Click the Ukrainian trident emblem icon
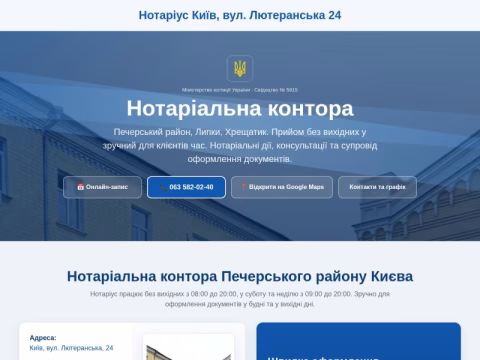Screen dimensions: 480x360 click(x=240, y=68)
